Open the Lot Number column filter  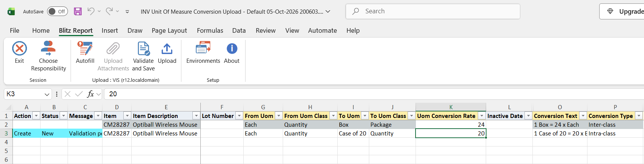click(239, 116)
